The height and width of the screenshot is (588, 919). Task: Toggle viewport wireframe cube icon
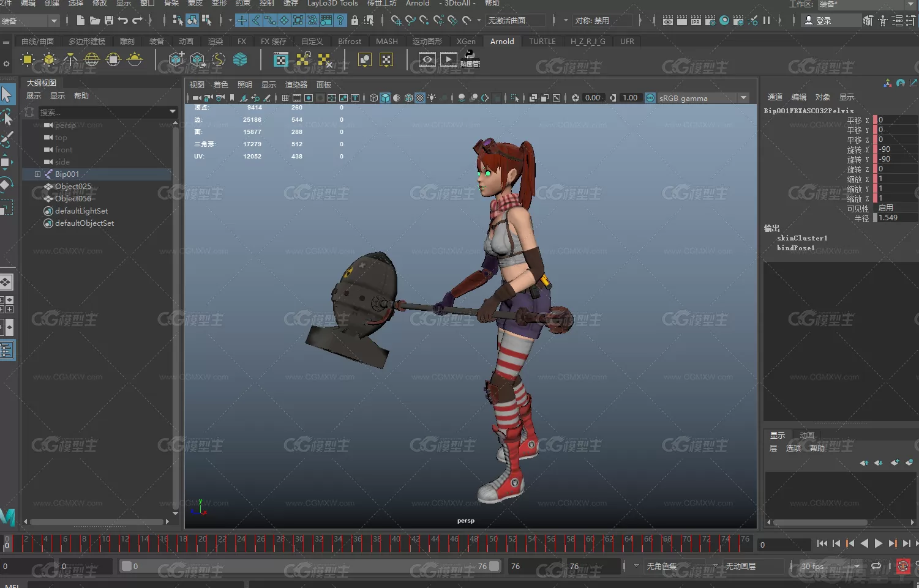(x=373, y=98)
